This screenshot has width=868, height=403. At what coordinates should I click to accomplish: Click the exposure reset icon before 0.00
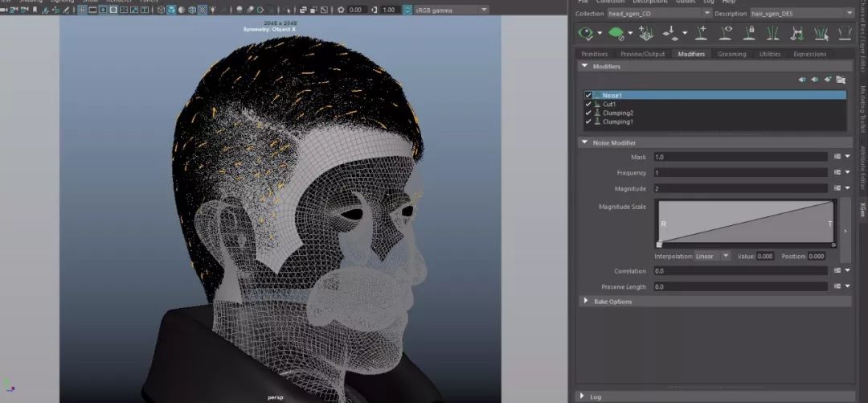click(341, 10)
